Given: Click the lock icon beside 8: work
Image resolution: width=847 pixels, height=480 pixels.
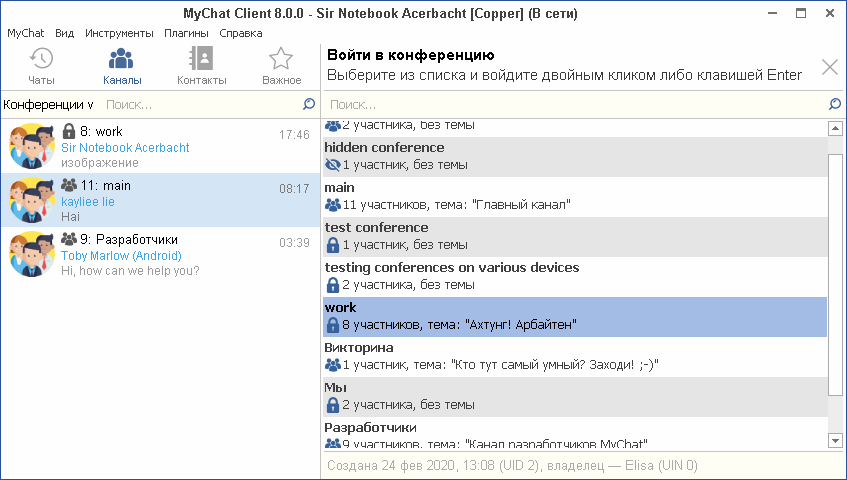Looking at the screenshot, I should point(69,131).
